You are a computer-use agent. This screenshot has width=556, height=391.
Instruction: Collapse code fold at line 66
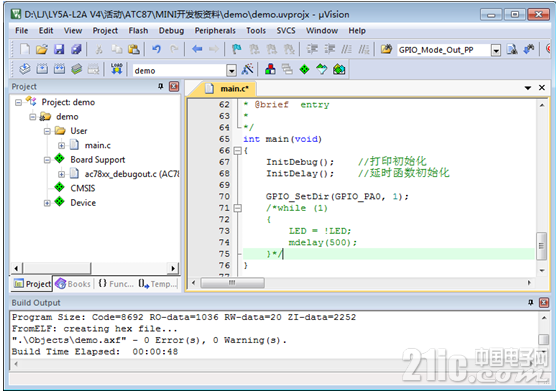click(238, 151)
